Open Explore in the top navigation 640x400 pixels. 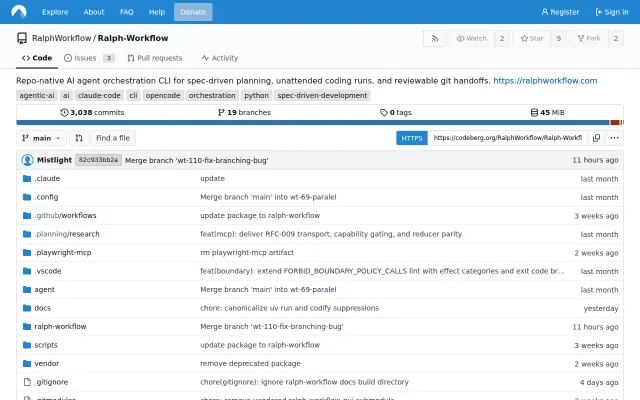(55, 12)
